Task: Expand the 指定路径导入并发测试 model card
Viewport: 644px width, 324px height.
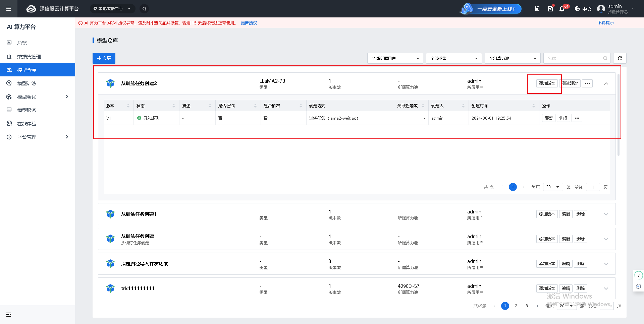Action: tap(606, 264)
